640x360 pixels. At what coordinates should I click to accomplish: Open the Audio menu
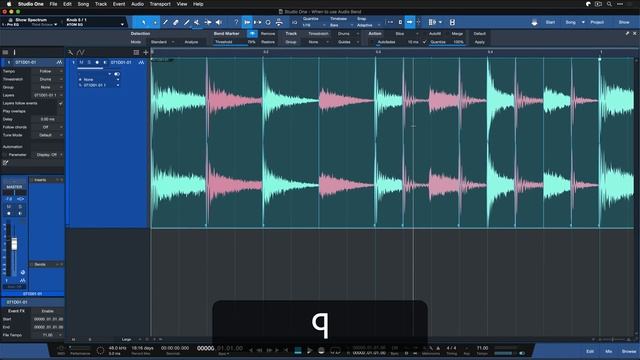tap(137, 4)
